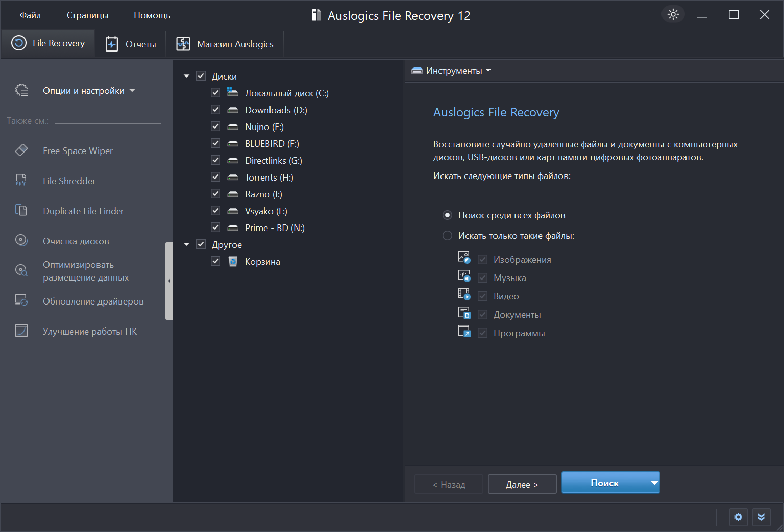The height and width of the screenshot is (532, 784).
Task: Open the Free Space Wiper tool
Action: pyautogui.click(x=78, y=151)
